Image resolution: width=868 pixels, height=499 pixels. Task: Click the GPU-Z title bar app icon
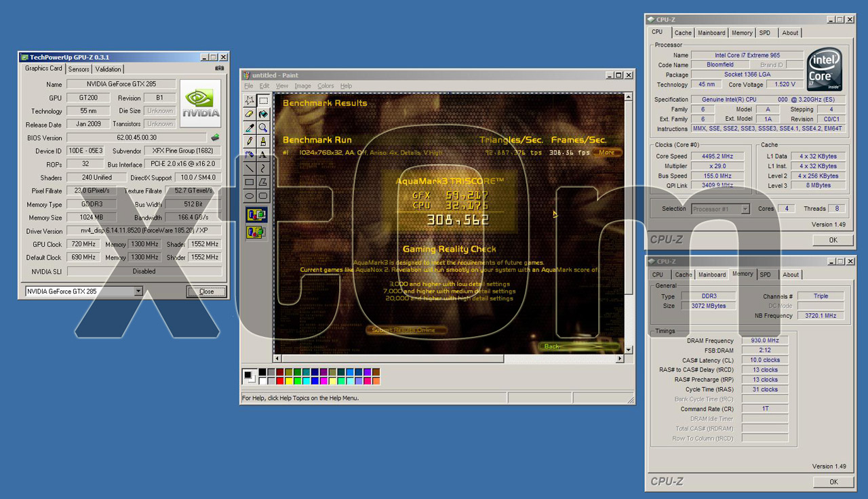24,58
